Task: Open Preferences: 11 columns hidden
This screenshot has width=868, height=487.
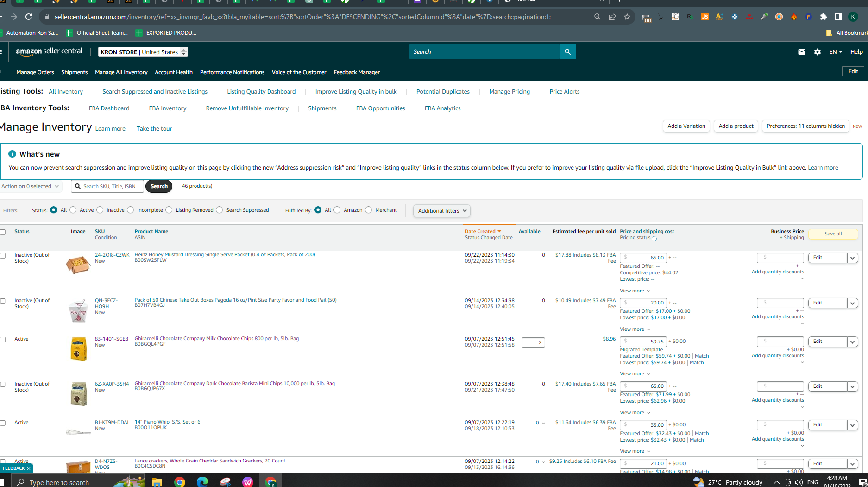Action: tap(805, 126)
